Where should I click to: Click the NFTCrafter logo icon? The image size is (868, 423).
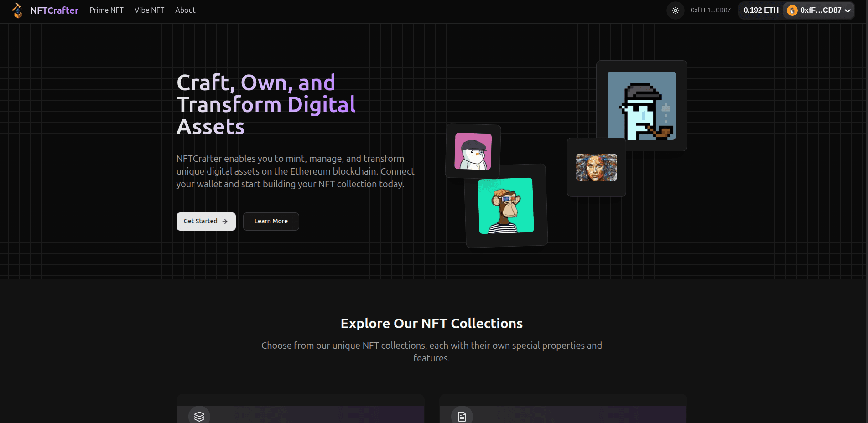click(17, 10)
